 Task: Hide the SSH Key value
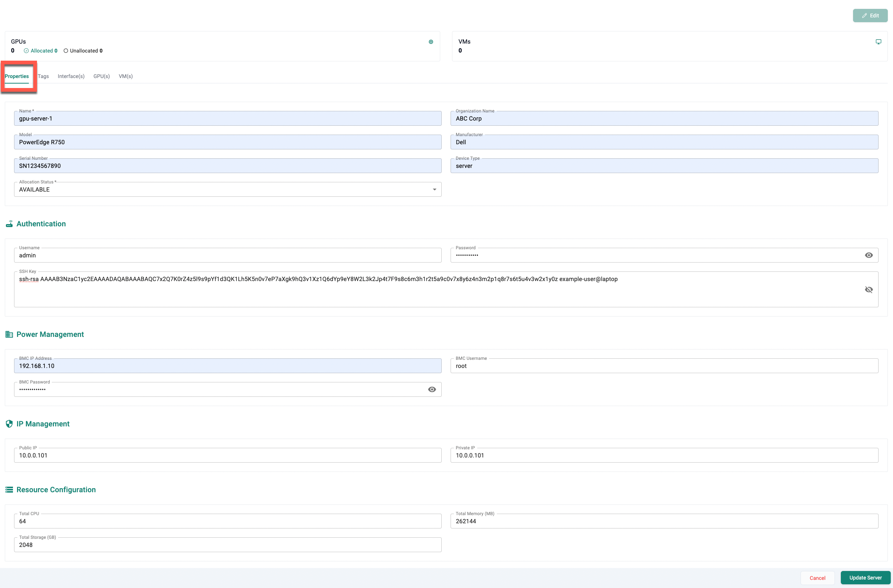click(x=868, y=290)
